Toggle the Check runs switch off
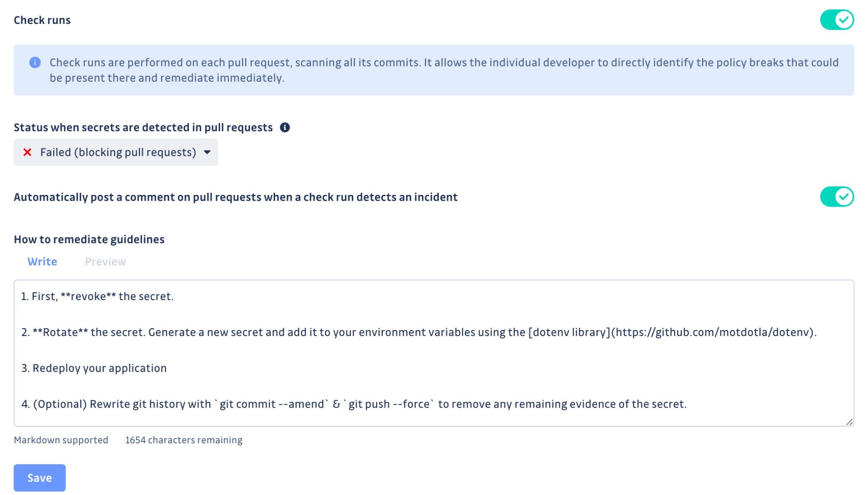Image resolution: width=868 pixels, height=495 pixels. pos(837,20)
